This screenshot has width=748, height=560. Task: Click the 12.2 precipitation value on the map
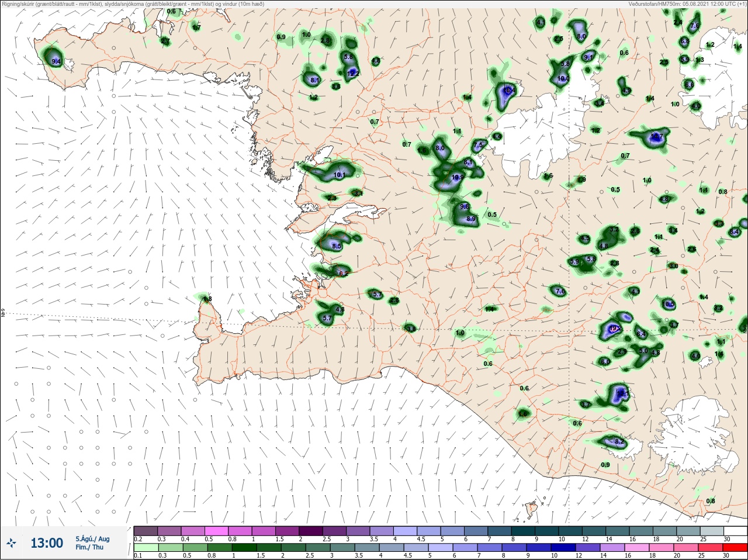353,74
